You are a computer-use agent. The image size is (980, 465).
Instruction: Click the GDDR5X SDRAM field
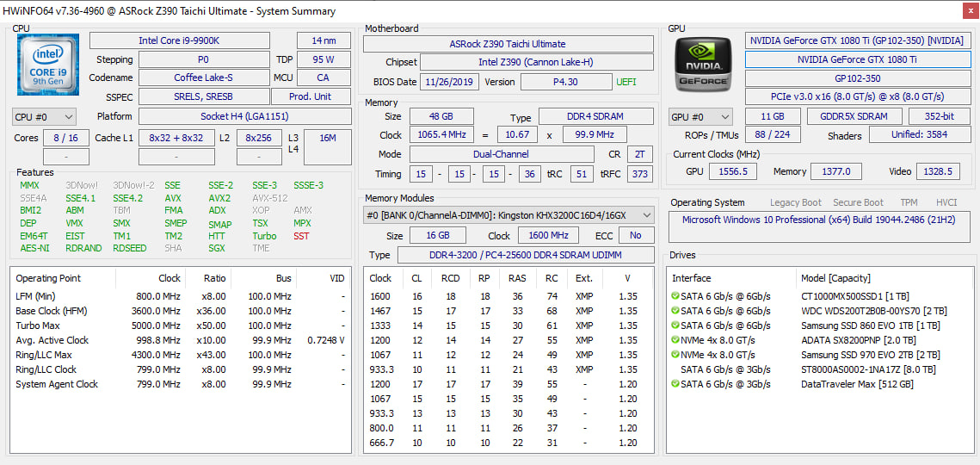(x=854, y=116)
